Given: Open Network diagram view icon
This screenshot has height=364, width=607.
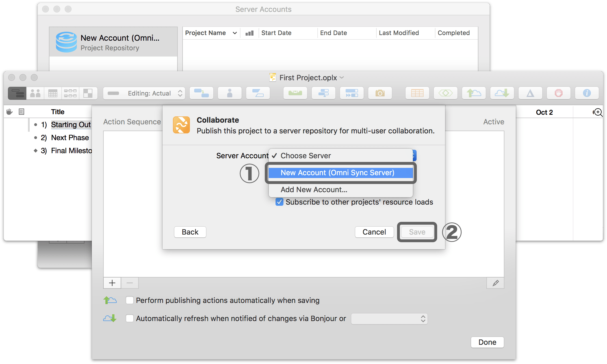Looking at the screenshot, I should coord(70,93).
